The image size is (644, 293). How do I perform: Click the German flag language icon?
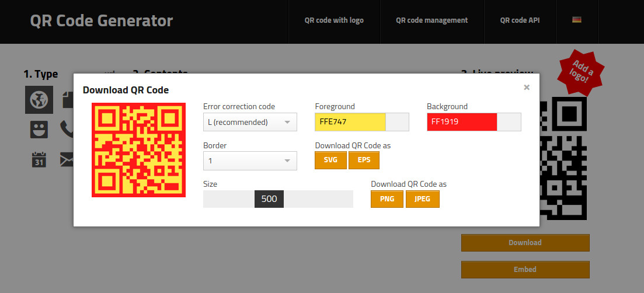coord(577,20)
